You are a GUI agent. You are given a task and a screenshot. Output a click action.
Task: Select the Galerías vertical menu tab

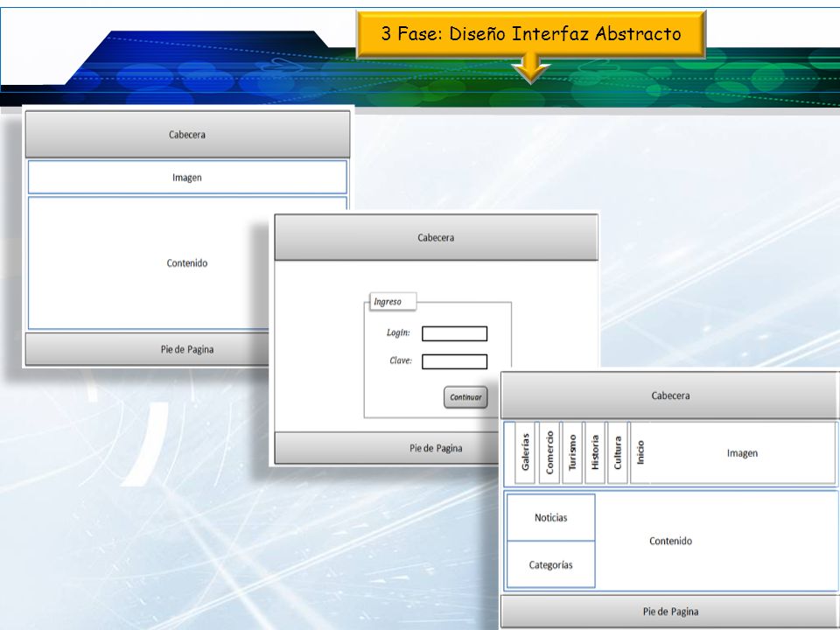(x=525, y=452)
